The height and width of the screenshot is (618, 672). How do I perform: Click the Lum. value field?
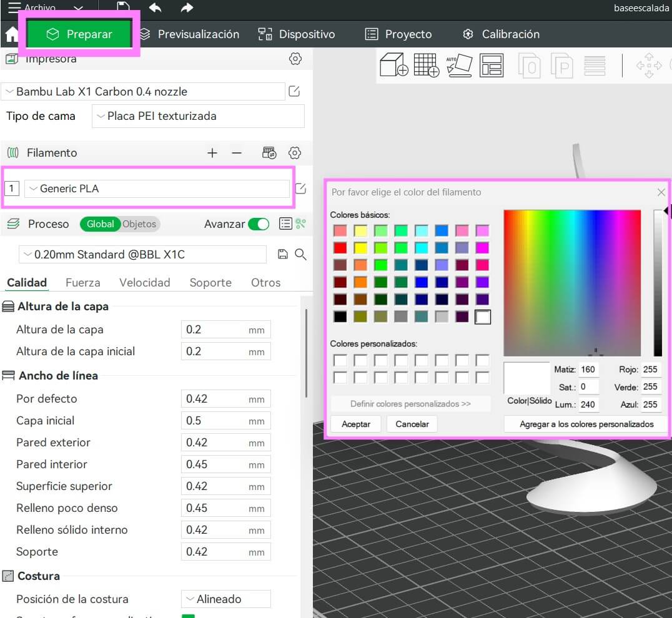pos(588,405)
